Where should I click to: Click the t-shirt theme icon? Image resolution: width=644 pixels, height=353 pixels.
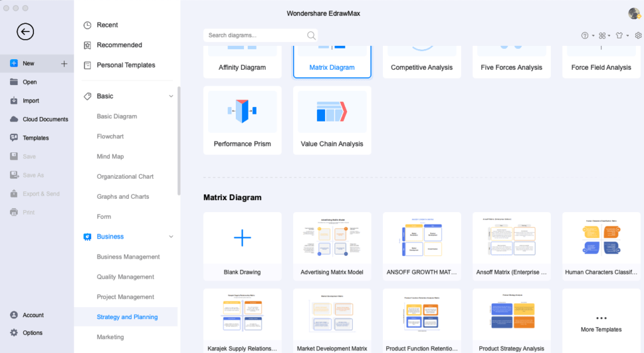click(x=620, y=36)
